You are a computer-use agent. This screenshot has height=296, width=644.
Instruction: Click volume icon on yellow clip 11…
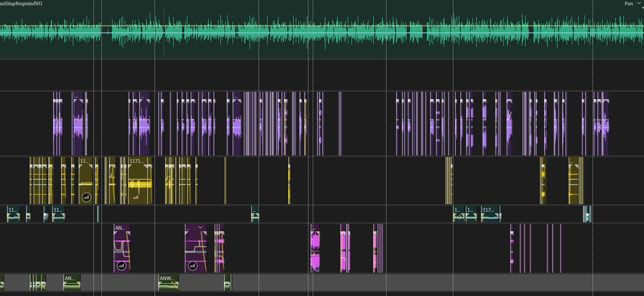87,197
